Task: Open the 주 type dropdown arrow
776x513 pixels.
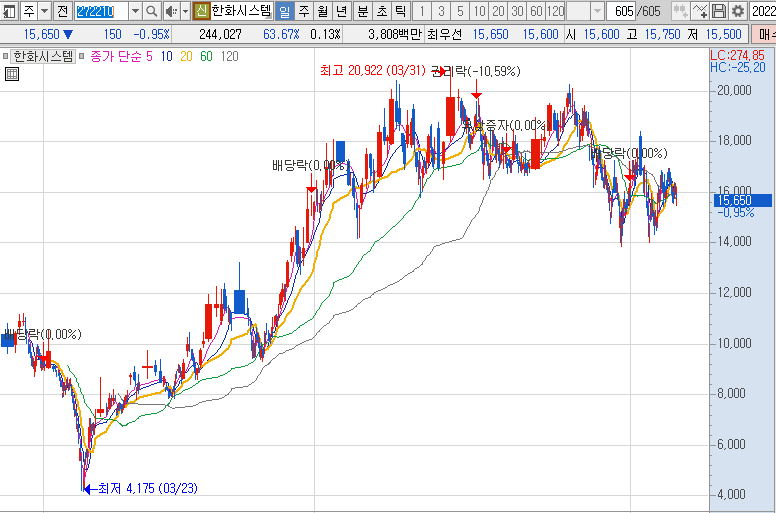Action: (x=45, y=10)
